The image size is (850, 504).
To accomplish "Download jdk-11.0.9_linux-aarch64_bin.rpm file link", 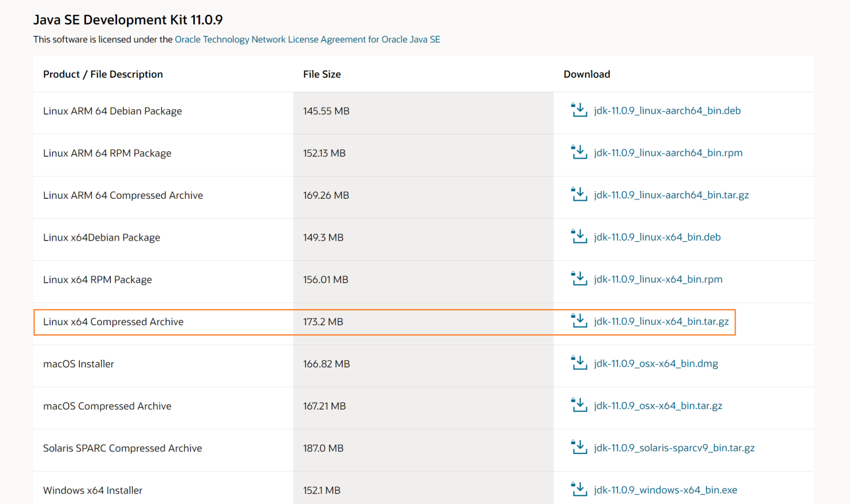I will (x=668, y=153).
